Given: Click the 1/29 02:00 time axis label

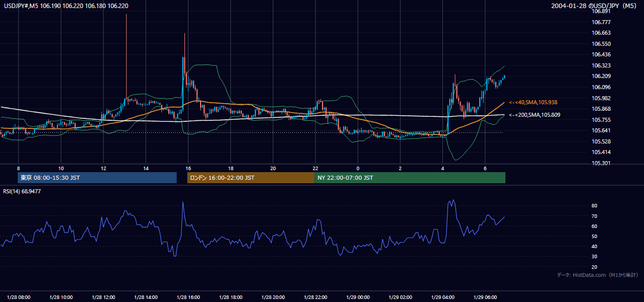Looking at the screenshot, I should 400,297.
